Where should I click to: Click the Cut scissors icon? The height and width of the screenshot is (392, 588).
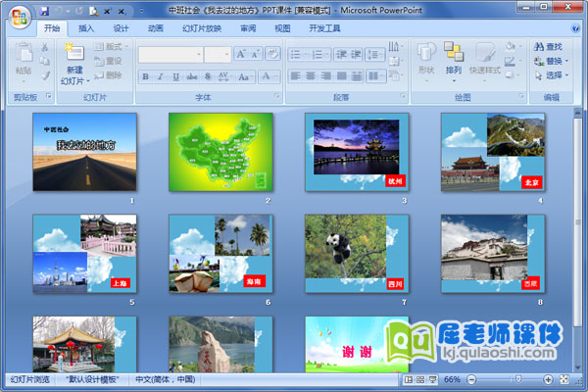pos(45,47)
